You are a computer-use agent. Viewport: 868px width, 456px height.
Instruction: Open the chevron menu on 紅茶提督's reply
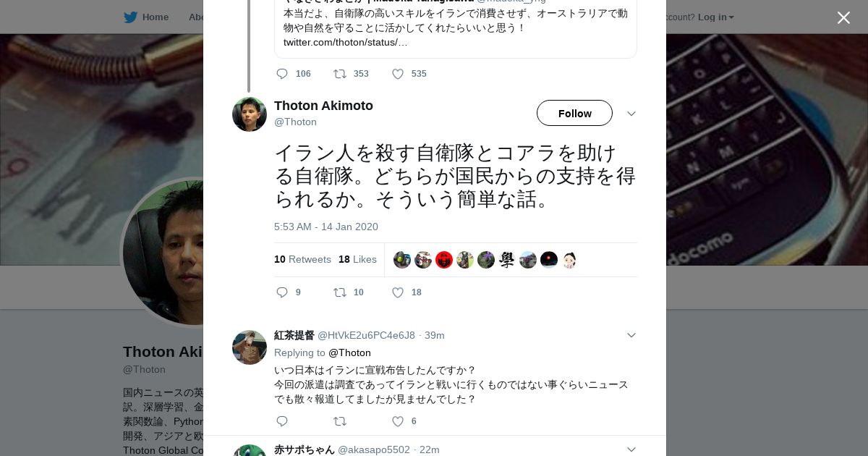pos(631,335)
